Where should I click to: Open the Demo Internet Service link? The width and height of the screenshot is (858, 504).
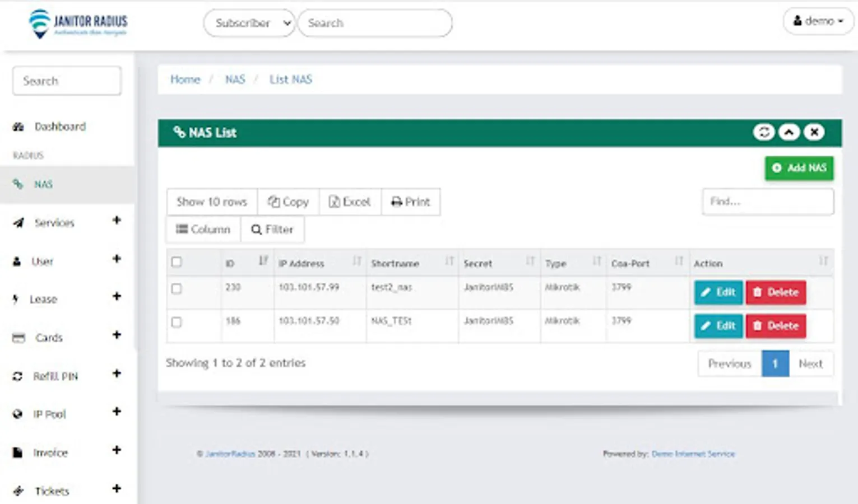(x=693, y=454)
